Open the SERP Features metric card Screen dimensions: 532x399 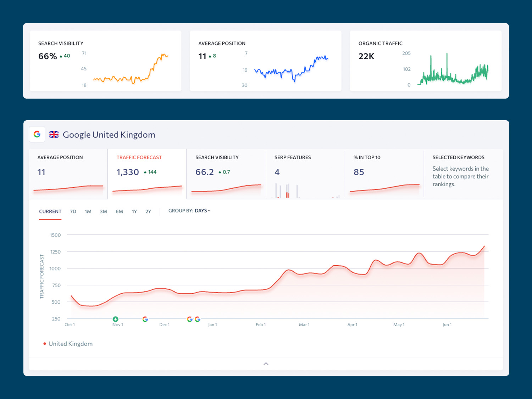pyautogui.click(x=305, y=174)
